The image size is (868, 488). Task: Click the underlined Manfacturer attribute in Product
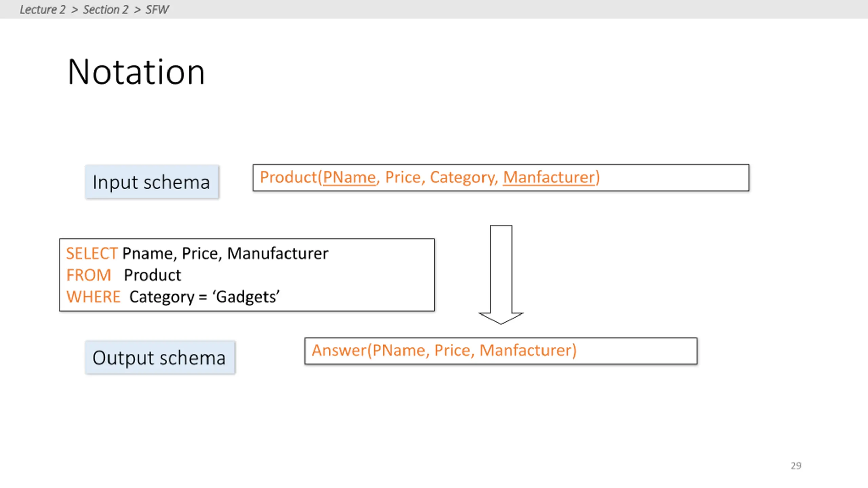coord(549,177)
